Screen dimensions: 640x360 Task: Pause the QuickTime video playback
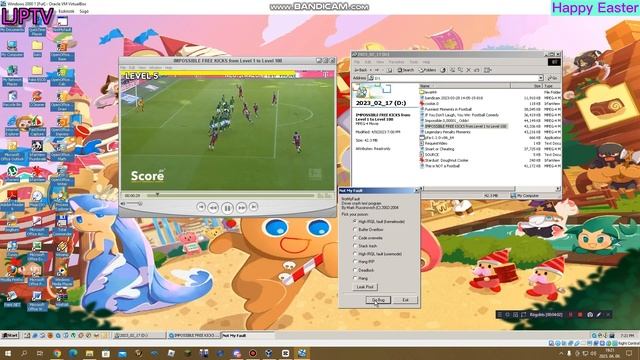click(x=227, y=208)
